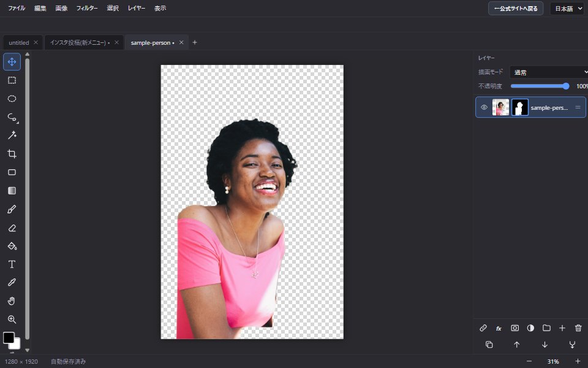This screenshot has height=368, width=588.
Task: Move layer down with arrow
Action: (545, 344)
